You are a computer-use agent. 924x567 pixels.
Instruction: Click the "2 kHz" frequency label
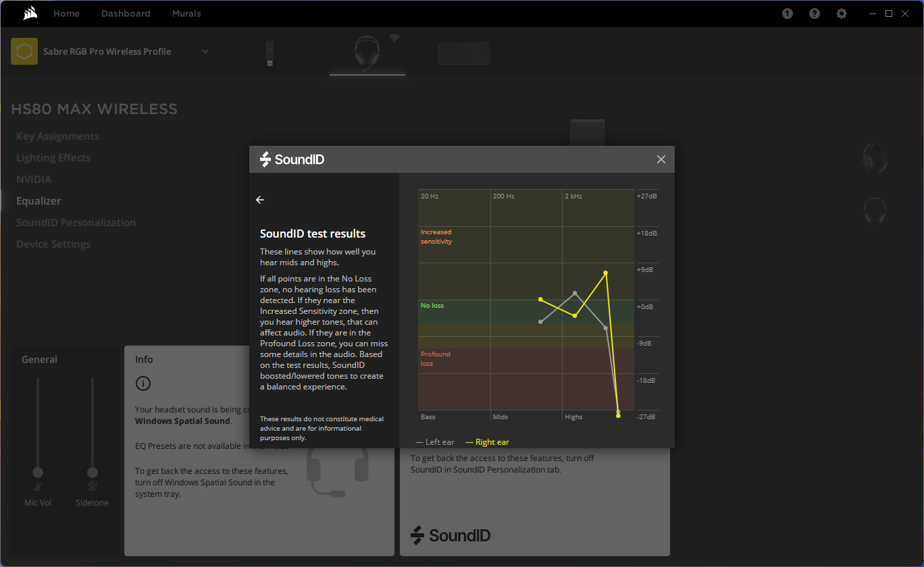pyautogui.click(x=573, y=196)
